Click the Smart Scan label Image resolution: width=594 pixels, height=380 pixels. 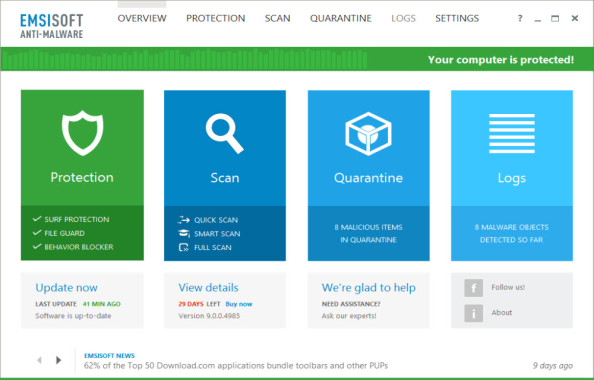coord(217,234)
